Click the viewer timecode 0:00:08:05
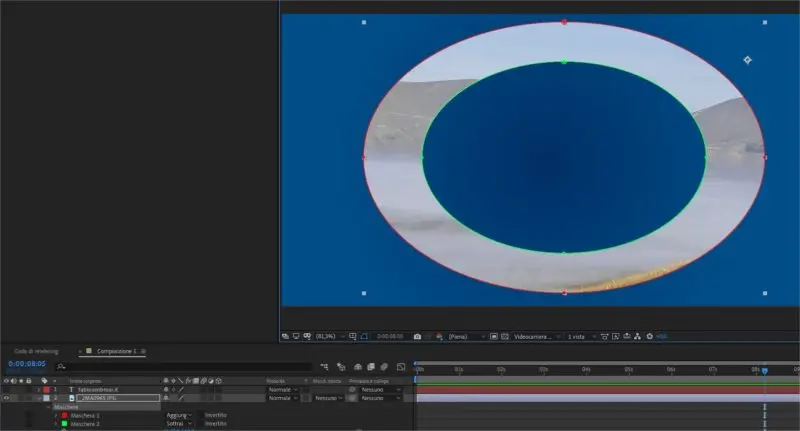 [390, 337]
